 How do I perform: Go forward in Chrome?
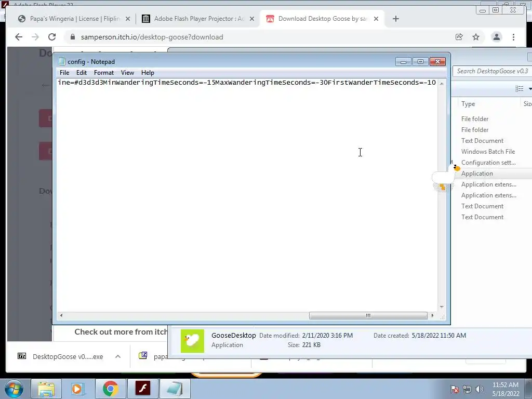tap(35, 37)
